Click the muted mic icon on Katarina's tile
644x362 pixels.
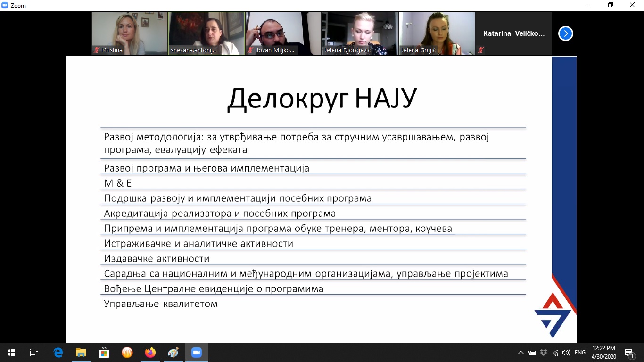(x=481, y=50)
